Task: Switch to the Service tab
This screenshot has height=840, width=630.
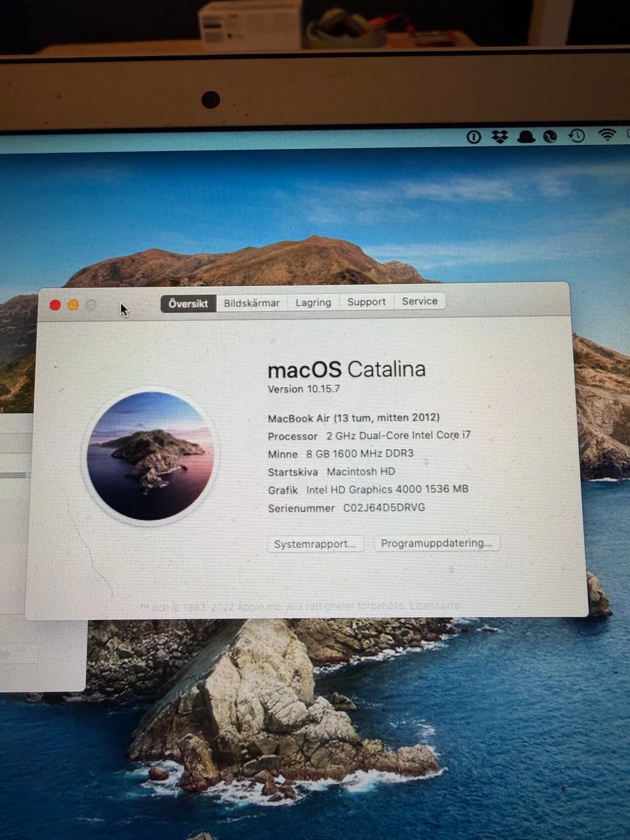Action: pos(419,301)
